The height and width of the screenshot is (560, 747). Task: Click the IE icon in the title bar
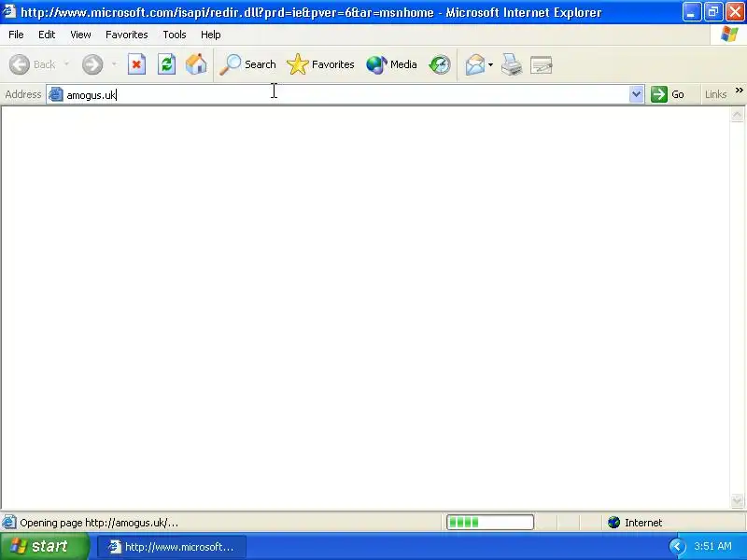coord(9,11)
